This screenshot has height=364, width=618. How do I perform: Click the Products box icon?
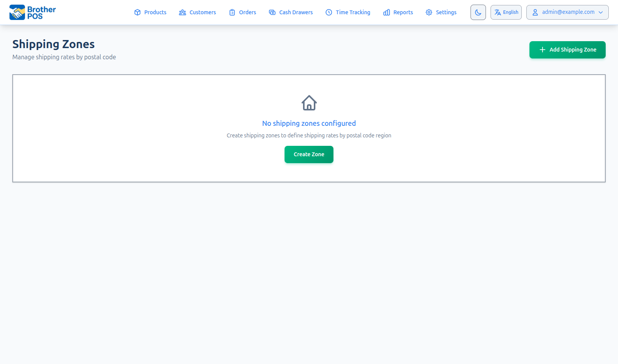pos(137,12)
